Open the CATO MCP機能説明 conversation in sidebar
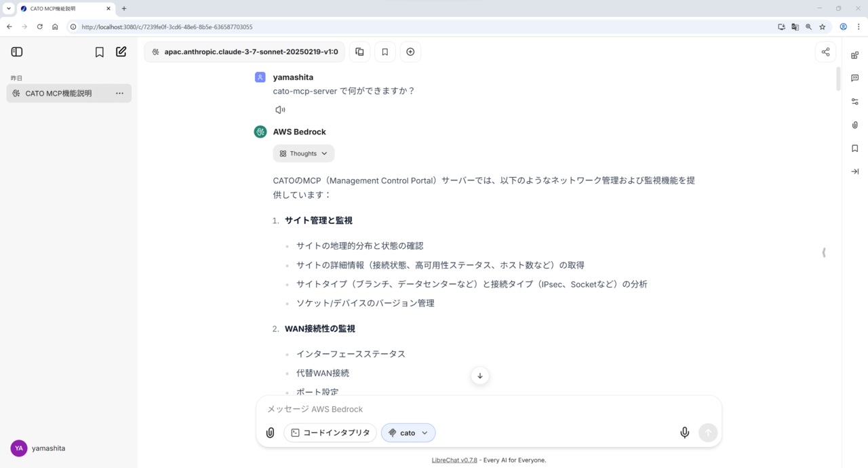Viewport: 868px width, 468px height. (69, 94)
